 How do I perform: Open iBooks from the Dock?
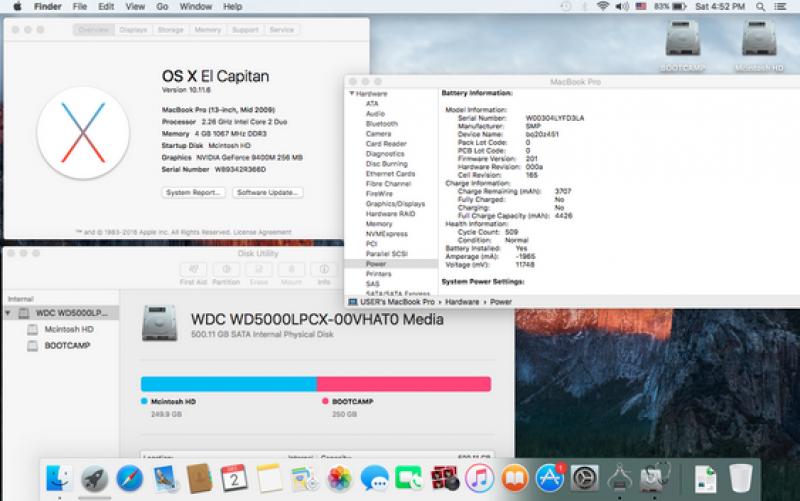514,479
